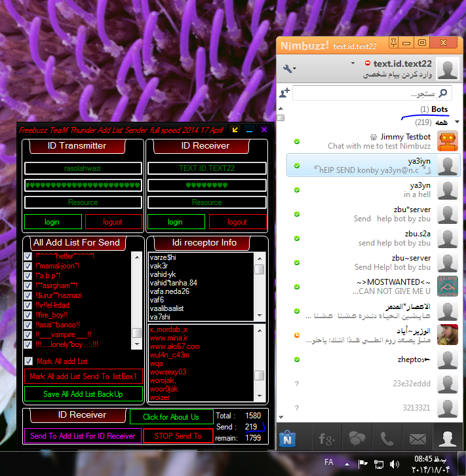The width and height of the screenshot is (466, 476).
Task: Toggle checkbox for !*mamal-joon*!
Action: coord(28,266)
